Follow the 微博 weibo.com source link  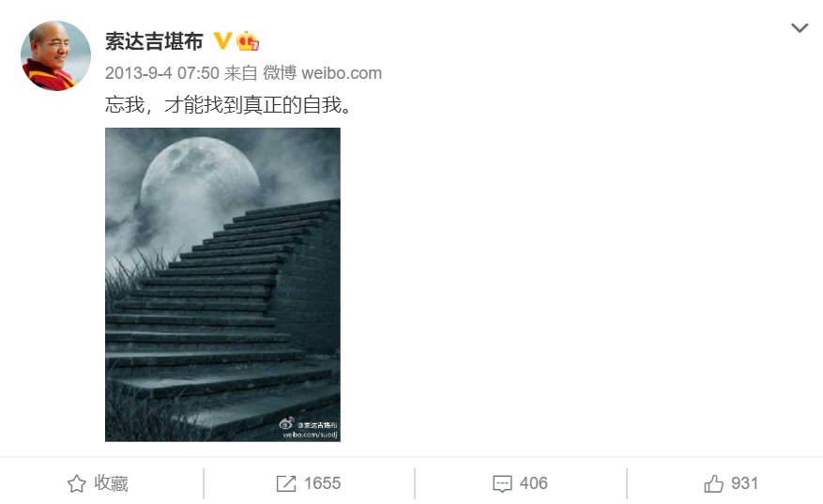coord(322,73)
